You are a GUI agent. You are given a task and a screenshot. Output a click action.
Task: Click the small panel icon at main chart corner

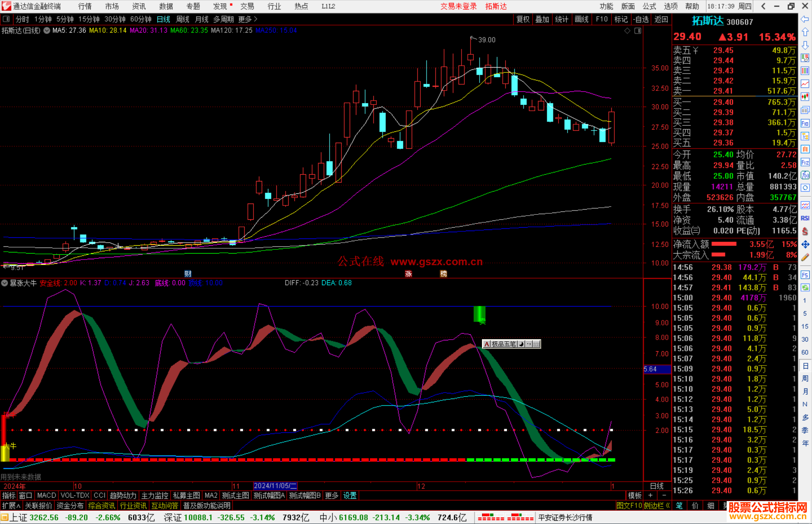click(x=638, y=31)
